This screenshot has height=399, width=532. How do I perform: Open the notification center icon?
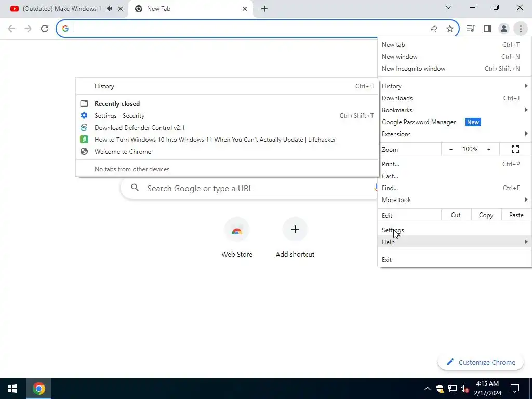[515, 389]
